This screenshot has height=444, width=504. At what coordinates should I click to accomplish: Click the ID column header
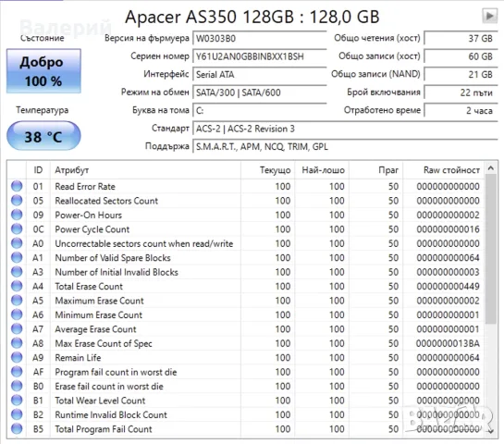click(x=38, y=170)
